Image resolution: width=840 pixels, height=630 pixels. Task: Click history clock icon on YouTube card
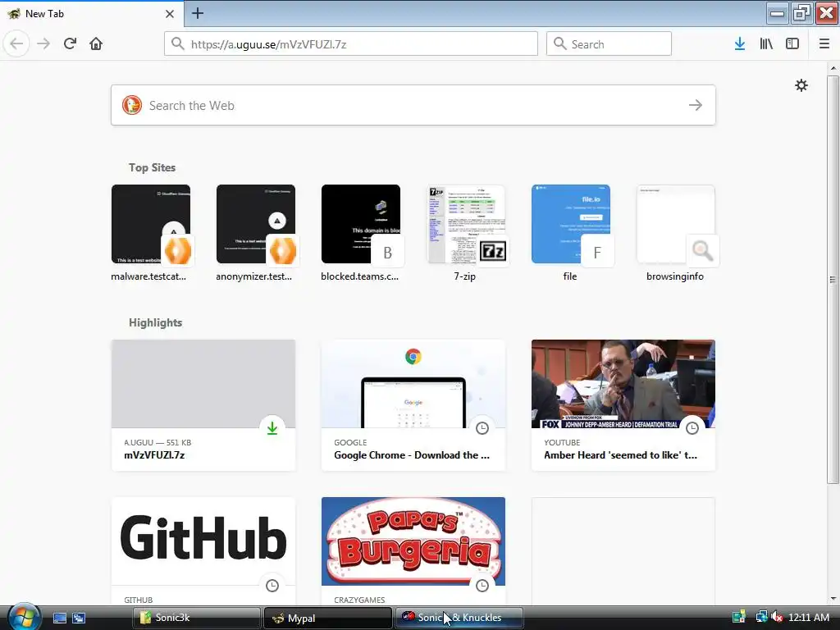tap(692, 428)
